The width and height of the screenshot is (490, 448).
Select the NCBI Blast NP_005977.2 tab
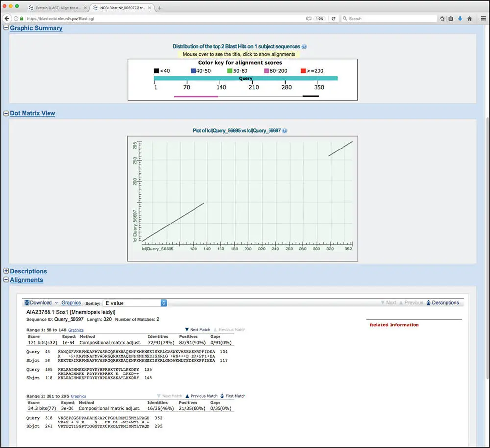122,8
